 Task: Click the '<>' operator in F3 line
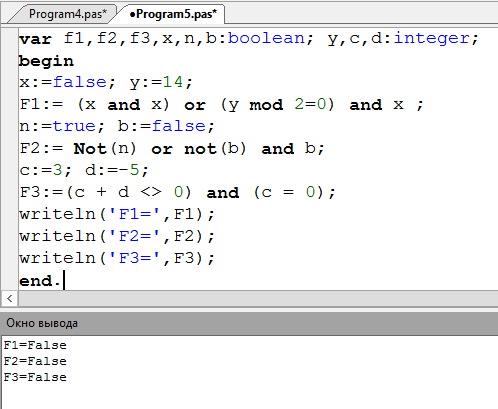pyautogui.click(x=151, y=192)
